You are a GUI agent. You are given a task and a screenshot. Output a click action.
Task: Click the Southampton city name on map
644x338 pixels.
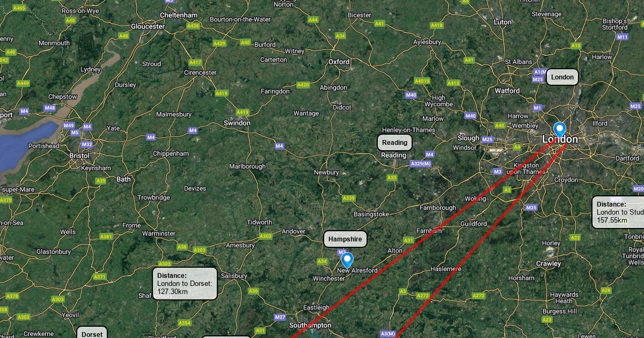(x=310, y=326)
